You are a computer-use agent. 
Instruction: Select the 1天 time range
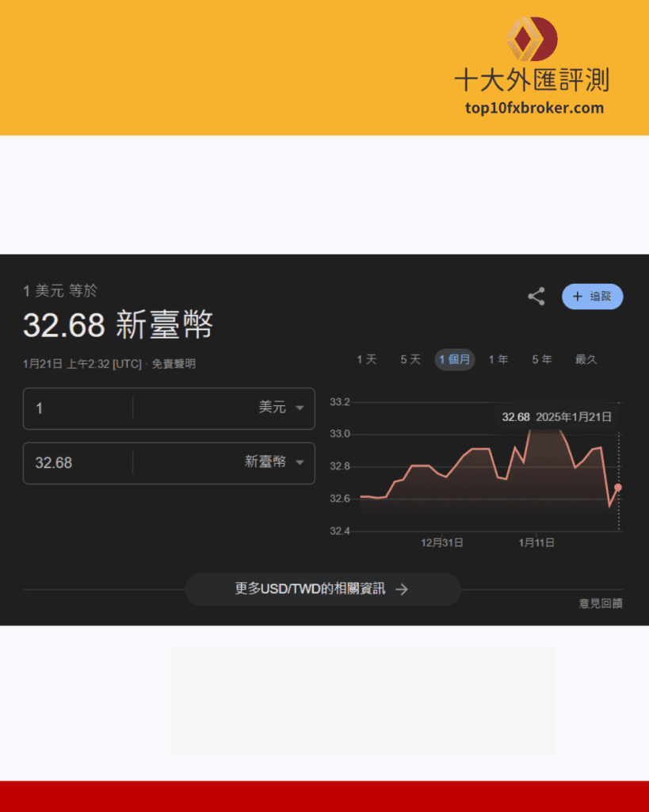[366, 359]
